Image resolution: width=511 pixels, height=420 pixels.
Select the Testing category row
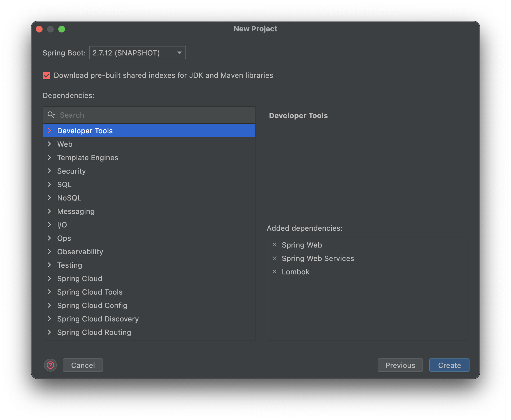[149, 265]
